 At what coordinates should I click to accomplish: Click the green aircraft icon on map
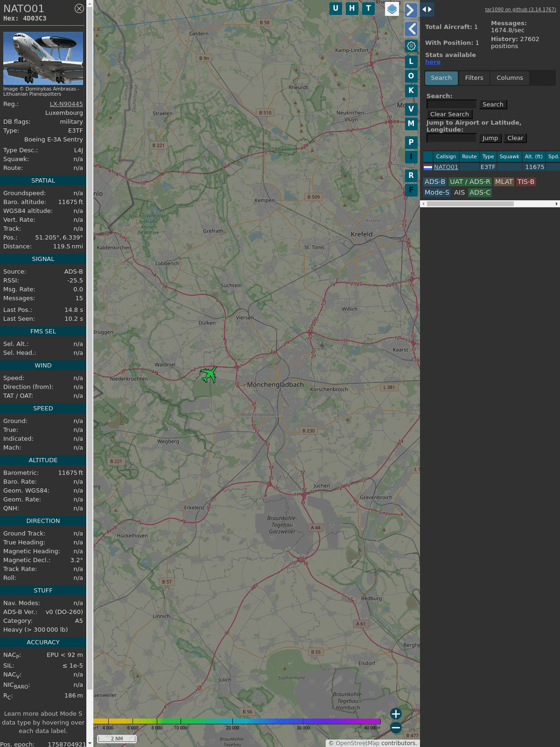tap(209, 374)
